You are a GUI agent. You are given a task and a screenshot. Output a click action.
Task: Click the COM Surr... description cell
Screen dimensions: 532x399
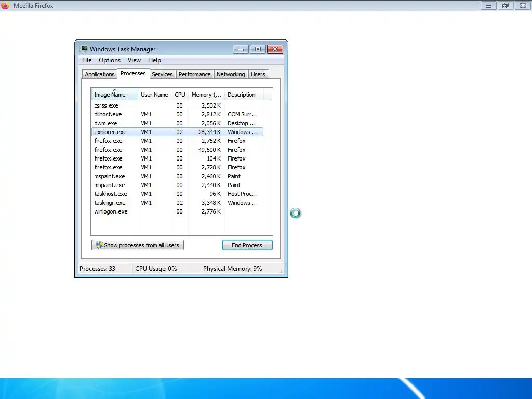(x=243, y=114)
